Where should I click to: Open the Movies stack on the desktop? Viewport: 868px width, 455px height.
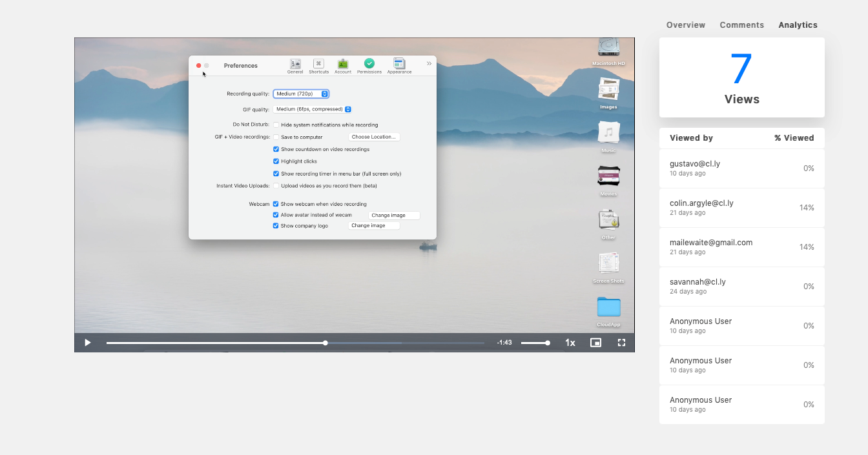tap(608, 180)
